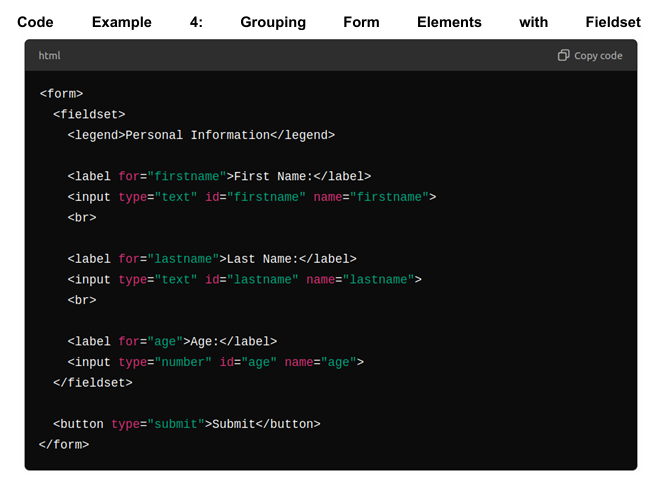
Task: Click the closing </fieldset> tag line
Action: [93, 382]
